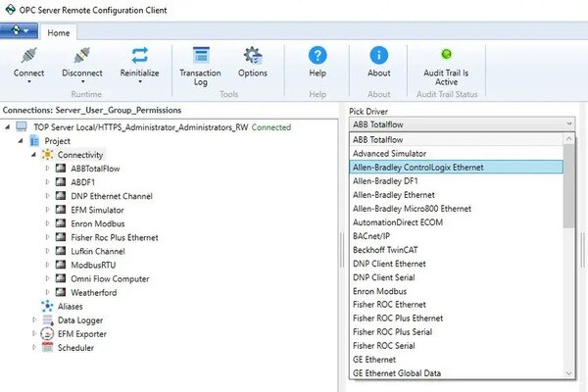Click the green Audit Trail status indicator
Viewport: 588px width, 392px height.
click(446, 55)
